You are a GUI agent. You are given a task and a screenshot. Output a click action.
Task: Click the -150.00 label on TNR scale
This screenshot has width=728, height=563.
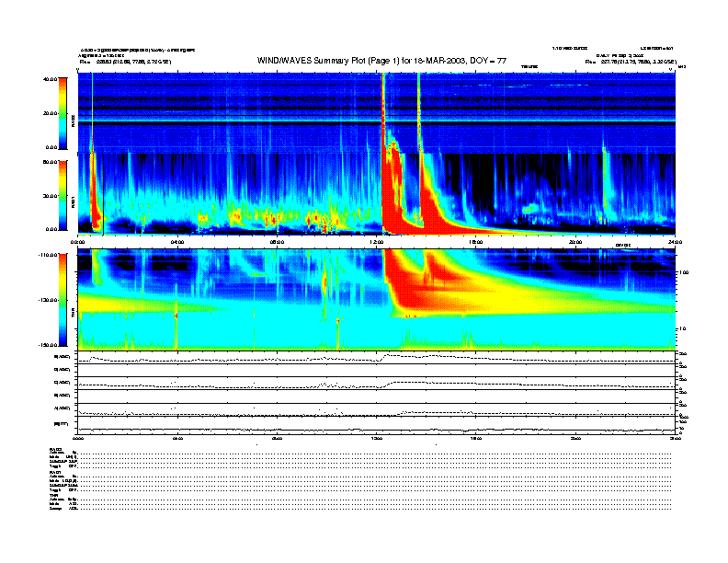point(49,345)
